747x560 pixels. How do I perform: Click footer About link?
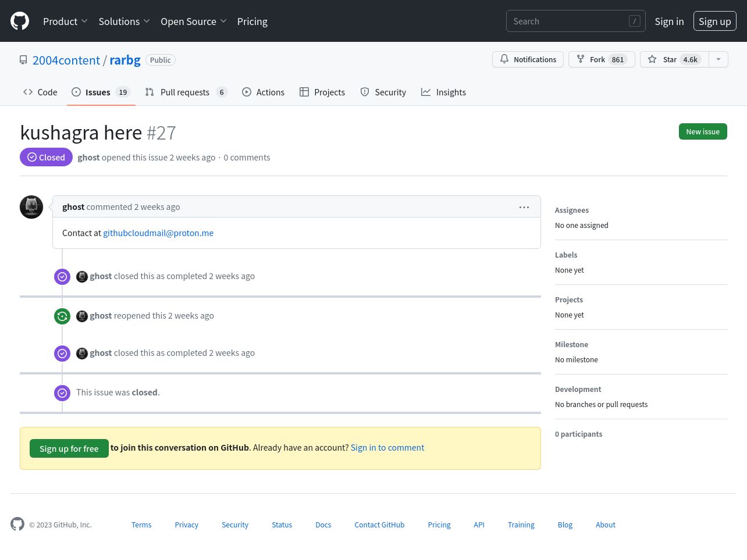(x=606, y=525)
